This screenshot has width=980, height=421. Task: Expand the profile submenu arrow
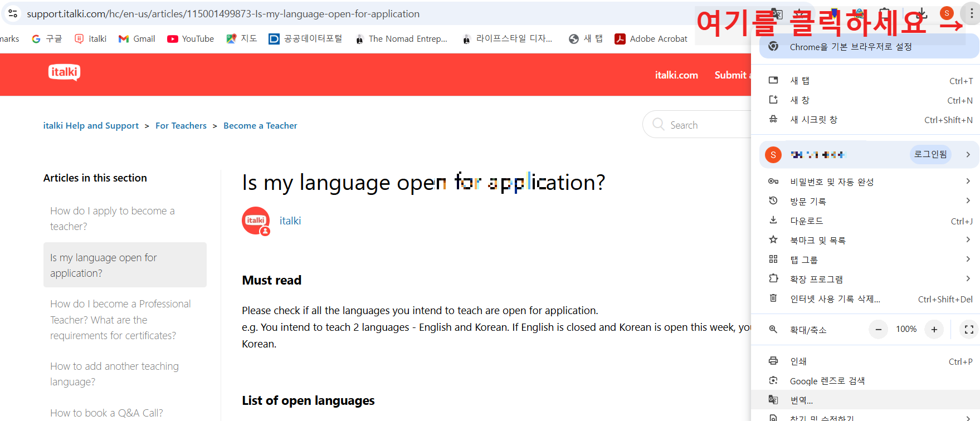968,154
